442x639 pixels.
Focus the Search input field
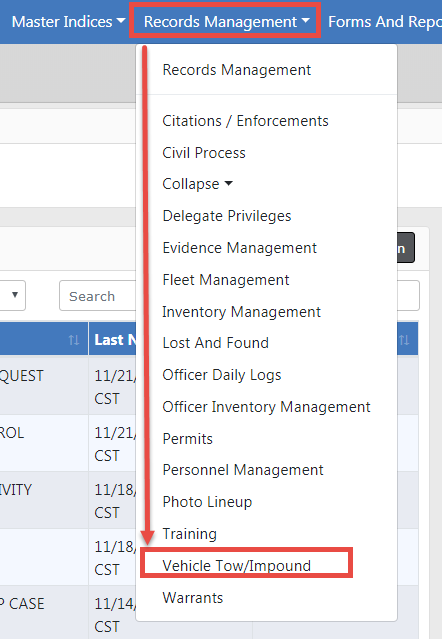pyautogui.click(x=98, y=296)
